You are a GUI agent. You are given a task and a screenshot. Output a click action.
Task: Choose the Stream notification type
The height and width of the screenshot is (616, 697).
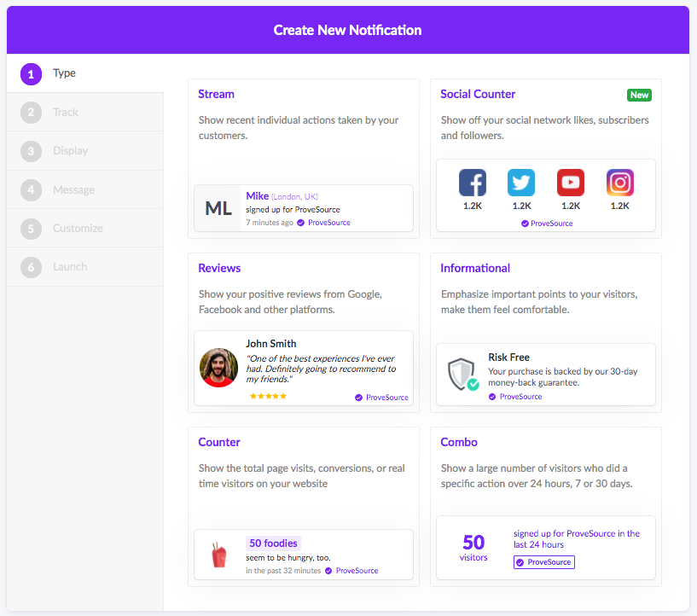[x=304, y=159]
